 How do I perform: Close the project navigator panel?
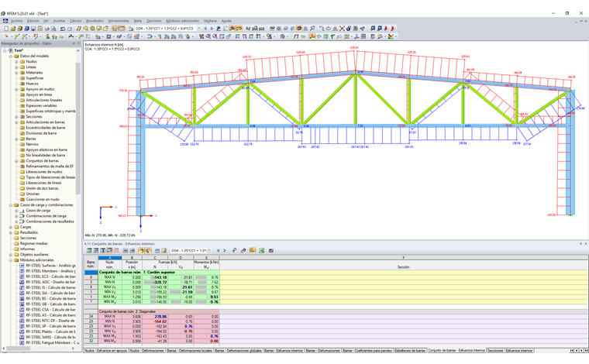[78, 43]
